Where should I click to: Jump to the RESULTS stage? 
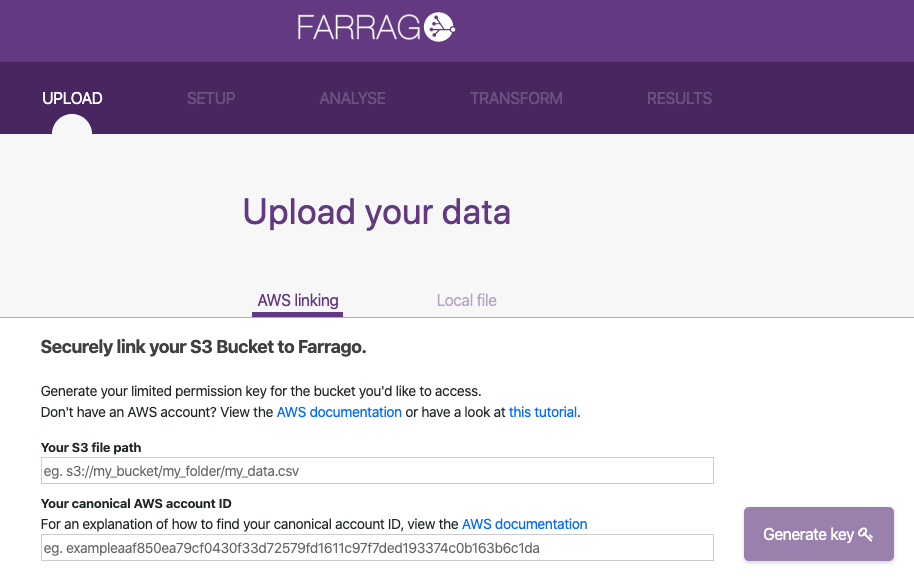pos(679,98)
